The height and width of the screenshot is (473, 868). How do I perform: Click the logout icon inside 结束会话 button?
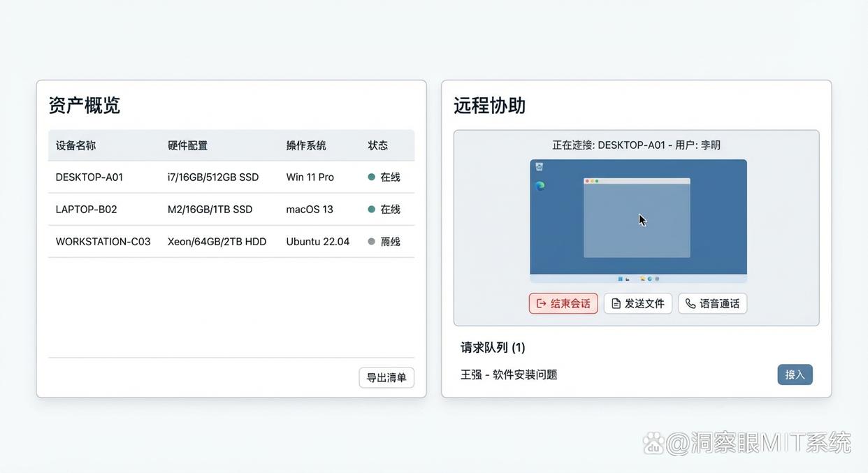click(x=542, y=303)
